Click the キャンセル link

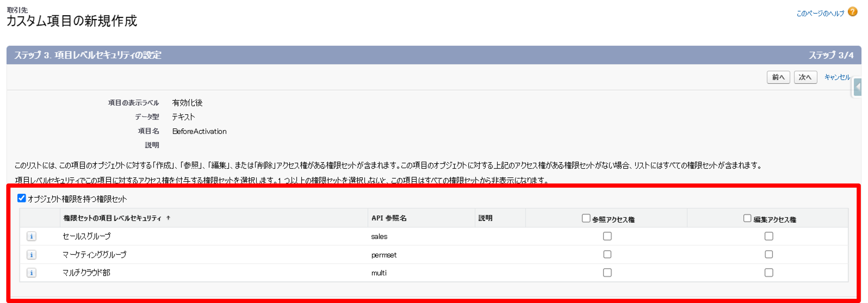tap(837, 77)
